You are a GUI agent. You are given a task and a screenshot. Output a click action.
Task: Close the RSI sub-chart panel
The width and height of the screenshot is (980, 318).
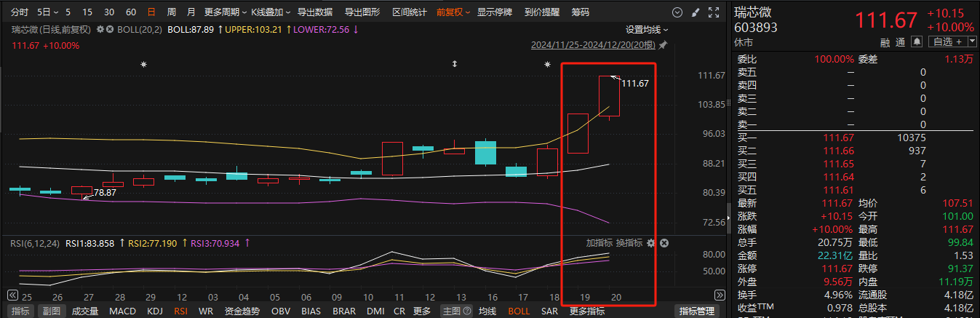[664, 243]
